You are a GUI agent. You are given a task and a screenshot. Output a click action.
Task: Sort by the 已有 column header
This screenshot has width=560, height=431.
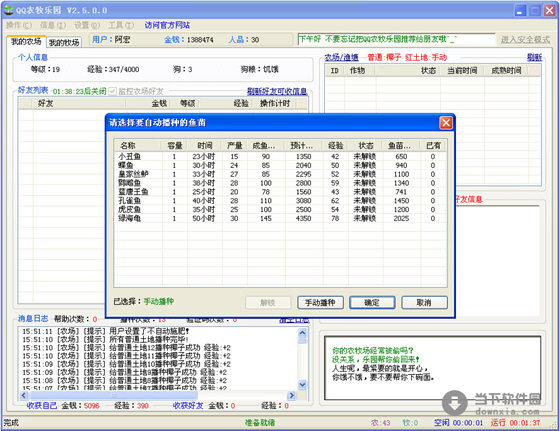[433, 146]
